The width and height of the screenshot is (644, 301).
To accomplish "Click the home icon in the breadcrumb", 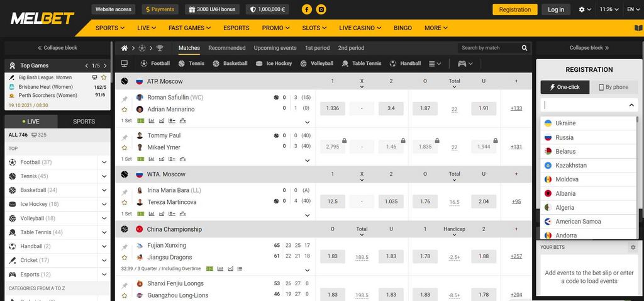I will [125, 48].
